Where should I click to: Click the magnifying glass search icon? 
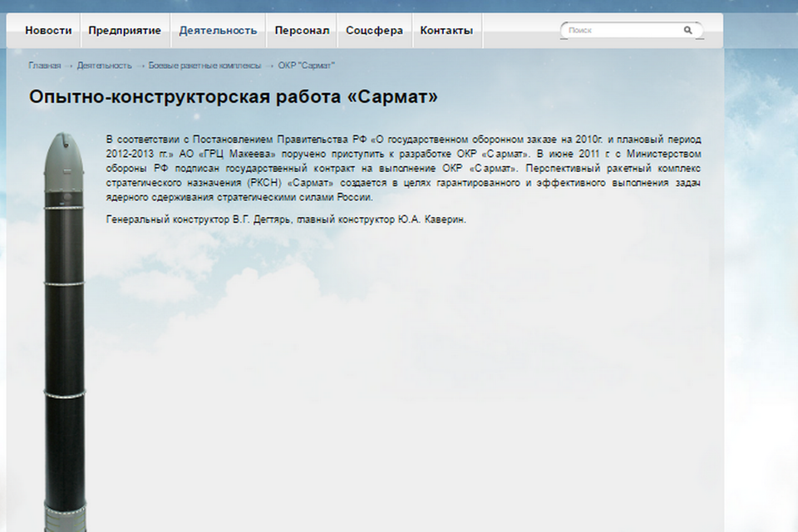pos(687,30)
